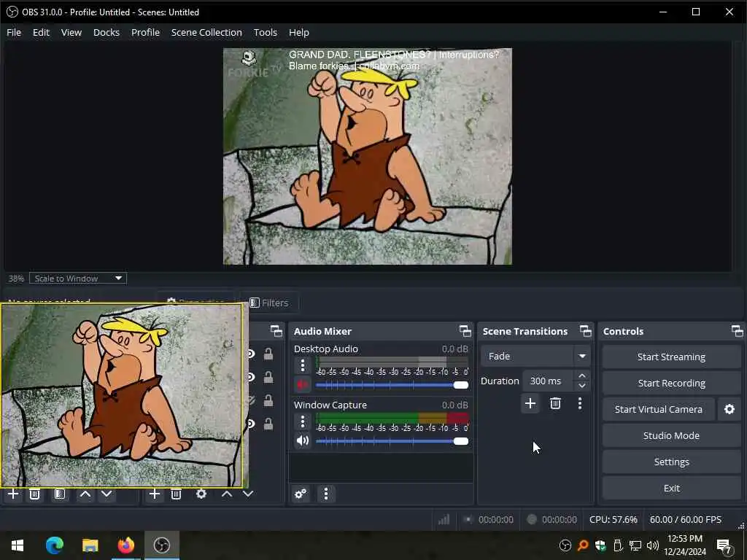Click the 300 ms duration field
Screen dimensions: 747x560
(x=549, y=381)
